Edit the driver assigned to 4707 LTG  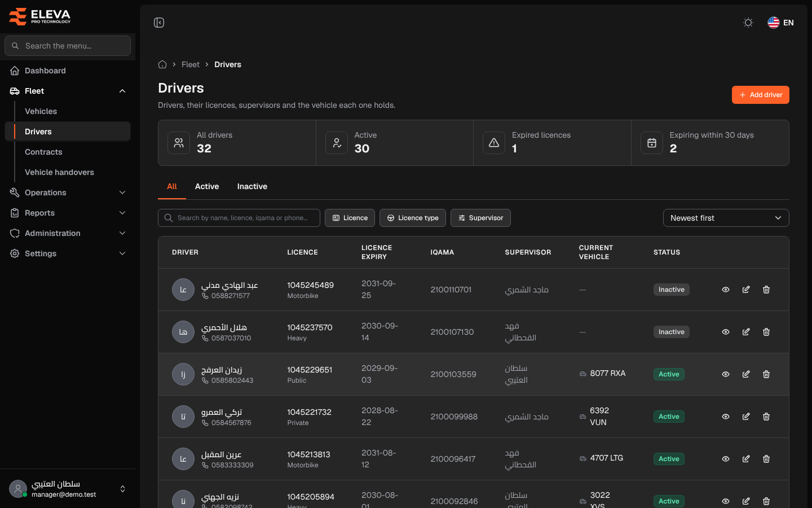(x=746, y=459)
